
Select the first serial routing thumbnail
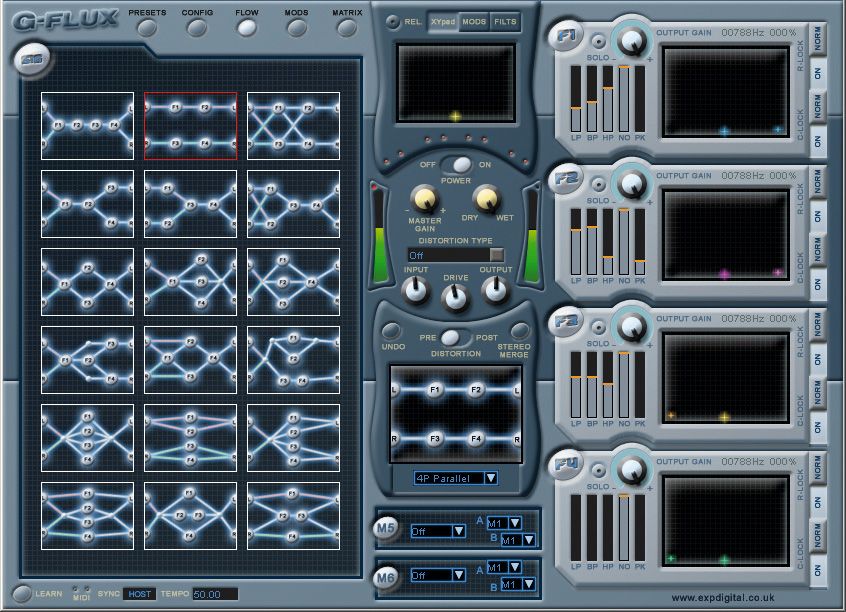87,126
